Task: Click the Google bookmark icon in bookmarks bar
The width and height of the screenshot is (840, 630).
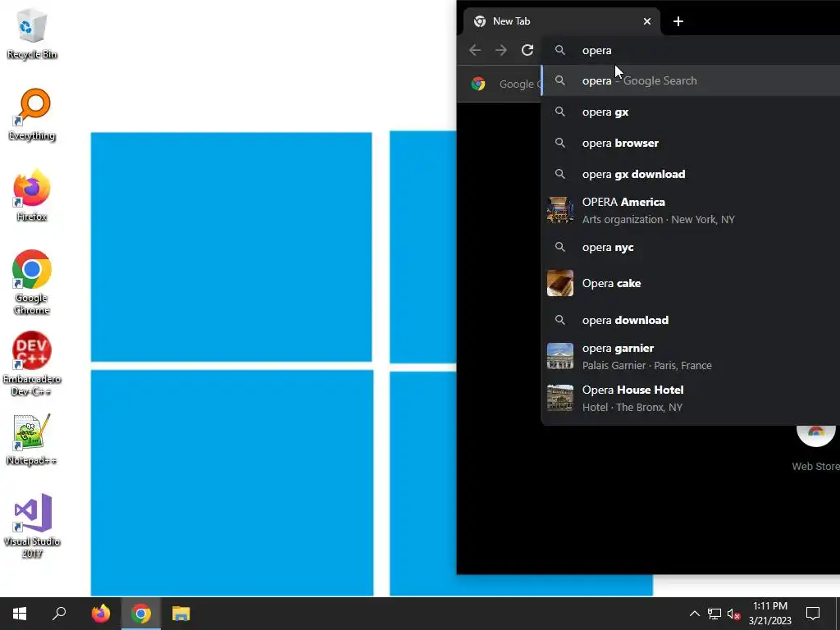Action: click(x=478, y=84)
